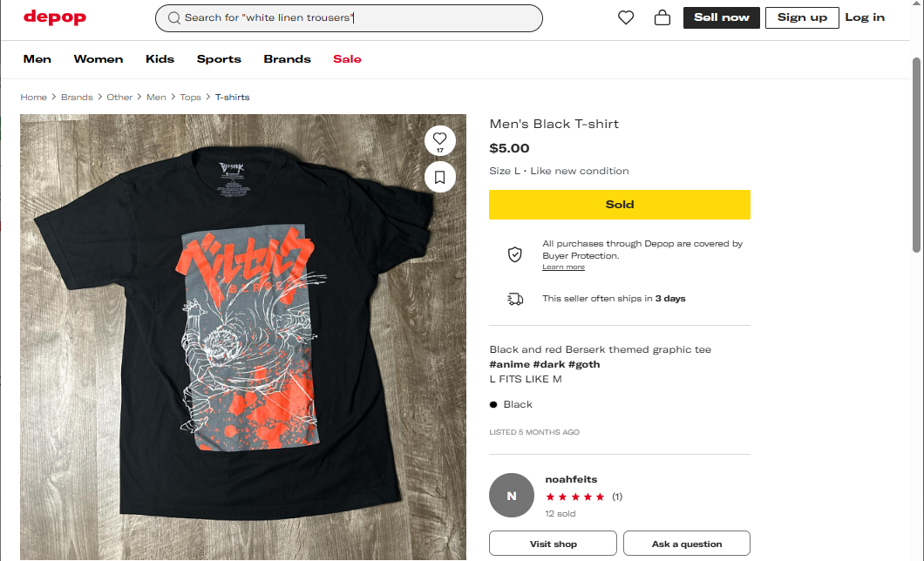Click the shipping truck icon

point(515,299)
